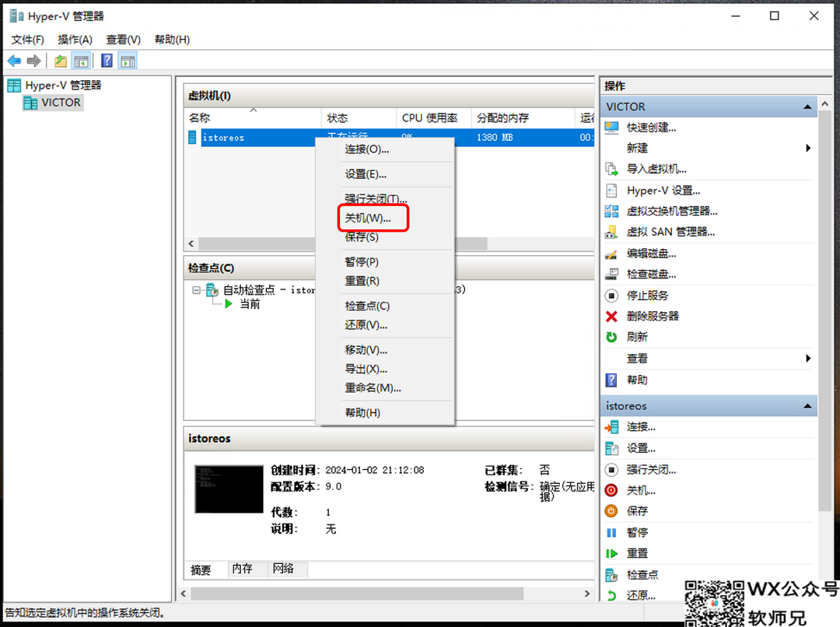Open the Action (操作) menu in menu bar
840x627 pixels.
[x=75, y=40]
